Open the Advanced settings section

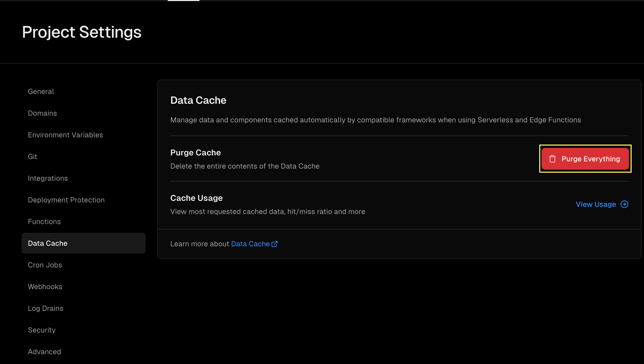[x=44, y=351]
